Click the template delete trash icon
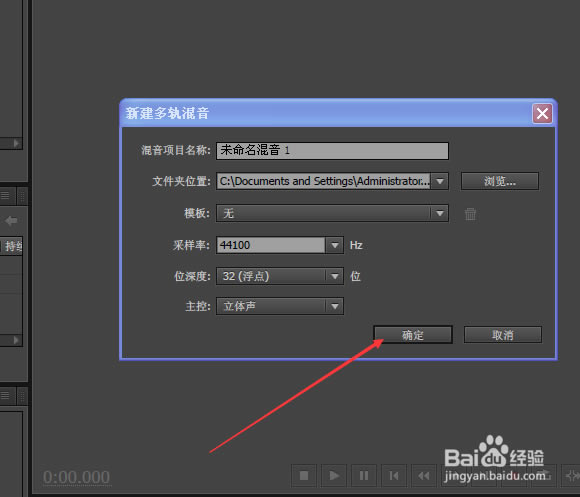This screenshot has height=497, width=580. click(x=470, y=214)
